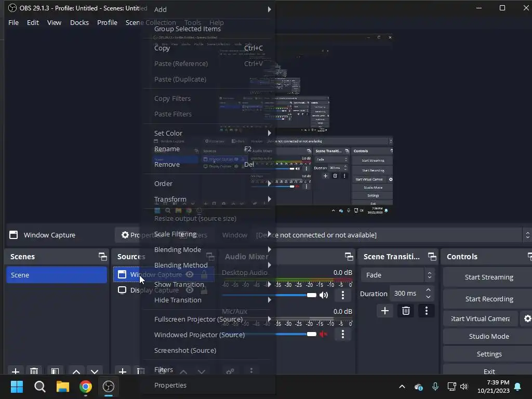Decrease the transition Duration with down arrow

click(x=428, y=297)
